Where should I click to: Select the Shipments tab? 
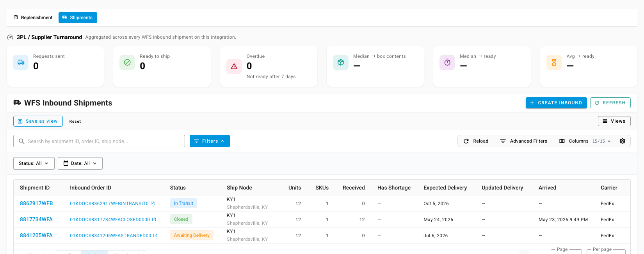78,18
